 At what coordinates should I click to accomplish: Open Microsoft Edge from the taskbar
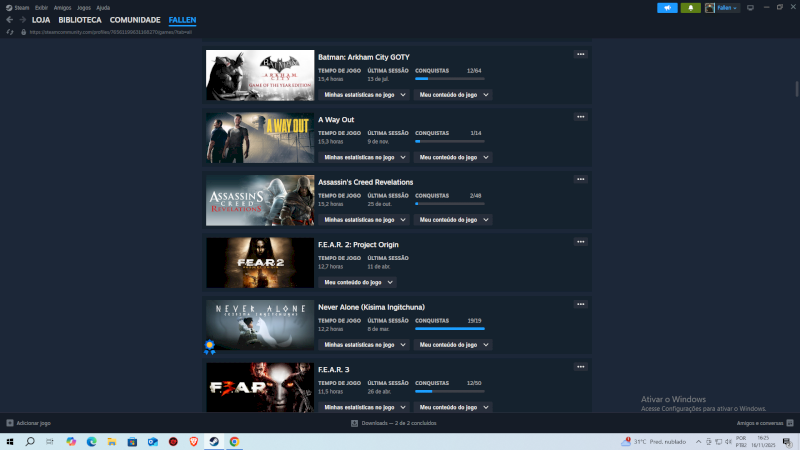91,442
